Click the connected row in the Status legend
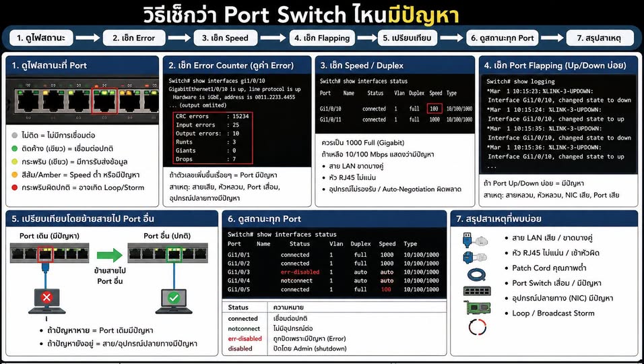Viewport: 644px width, 364px height. click(334, 318)
